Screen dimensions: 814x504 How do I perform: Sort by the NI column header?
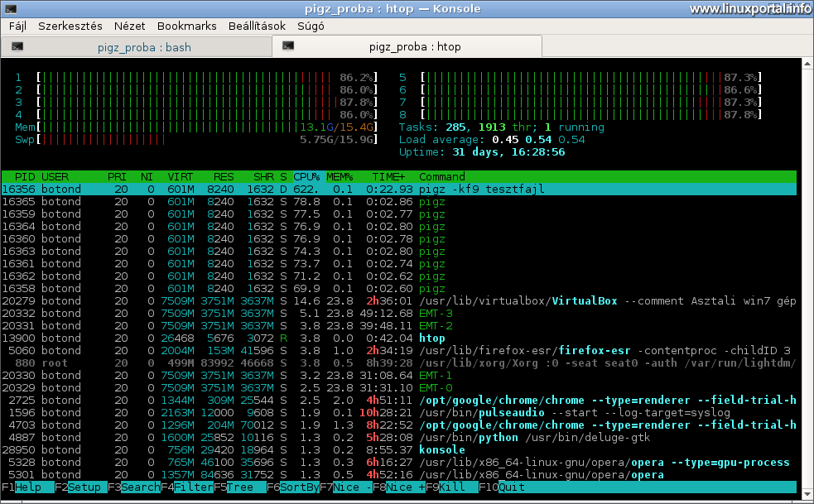click(x=147, y=177)
